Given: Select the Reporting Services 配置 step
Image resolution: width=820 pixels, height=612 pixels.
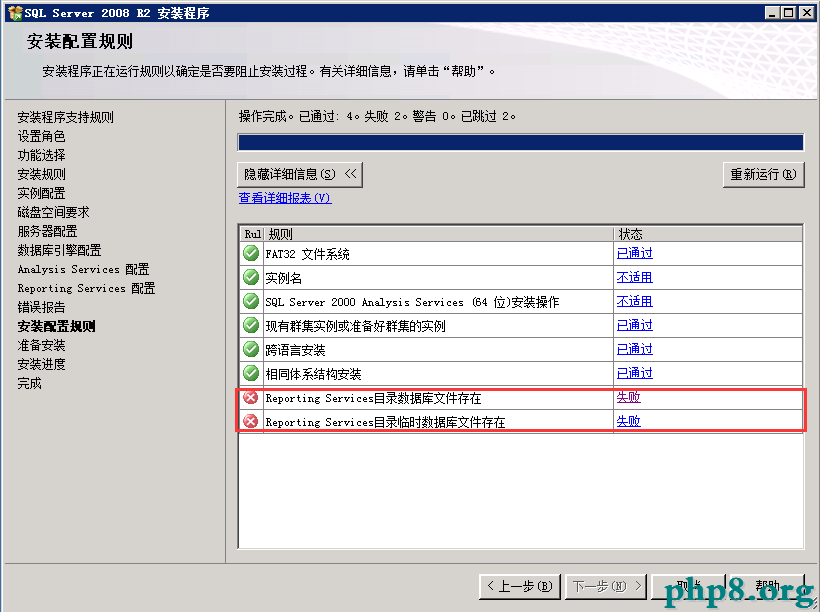Looking at the screenshot, I should (86, 288).
